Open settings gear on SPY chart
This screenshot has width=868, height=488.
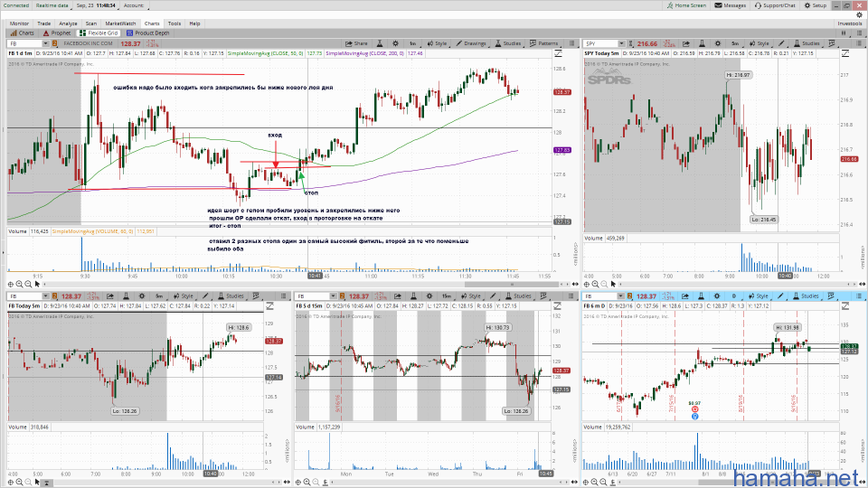(x=717, y=43)
